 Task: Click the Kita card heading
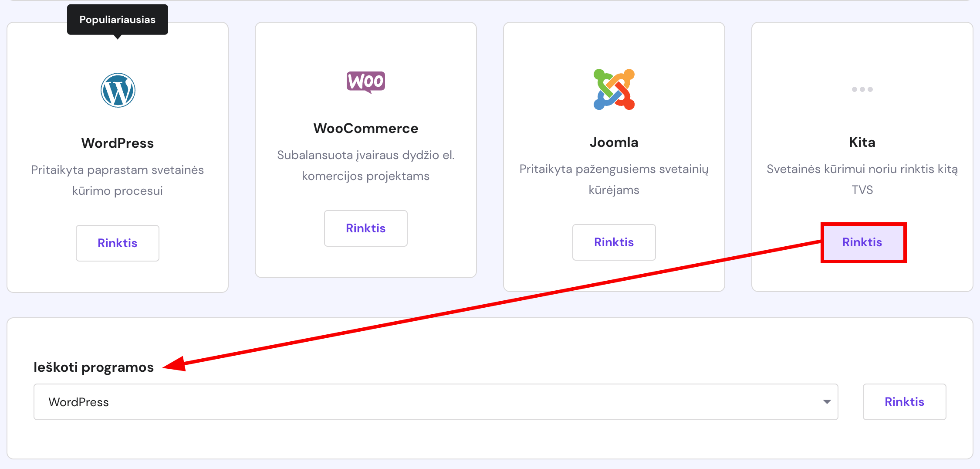[862, 142]
